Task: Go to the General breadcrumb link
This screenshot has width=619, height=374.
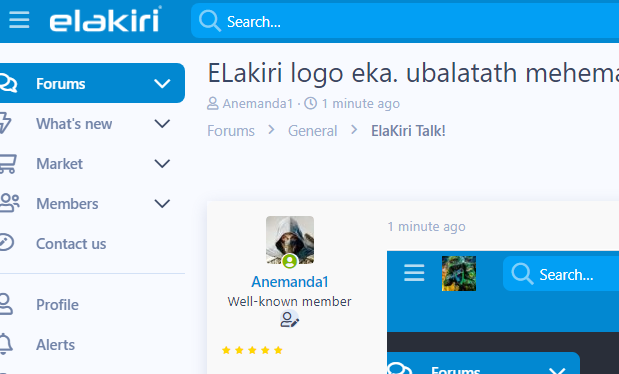Action: pos(313,131)
